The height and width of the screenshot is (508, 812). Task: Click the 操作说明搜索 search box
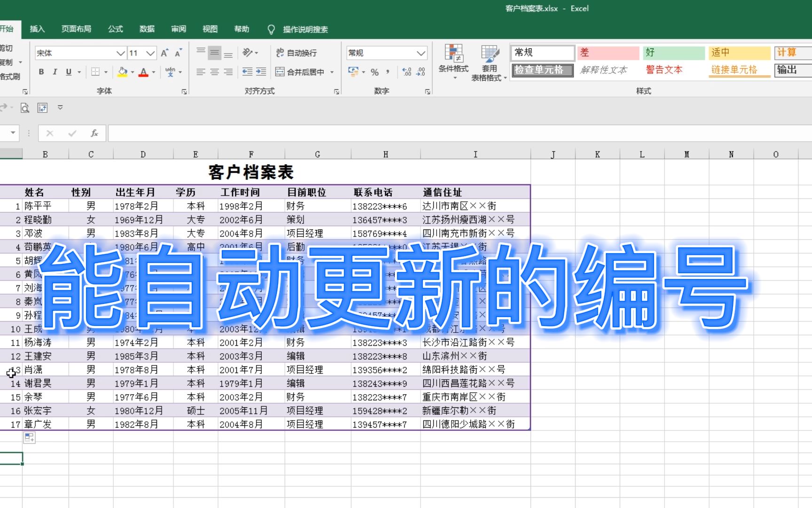305,29
